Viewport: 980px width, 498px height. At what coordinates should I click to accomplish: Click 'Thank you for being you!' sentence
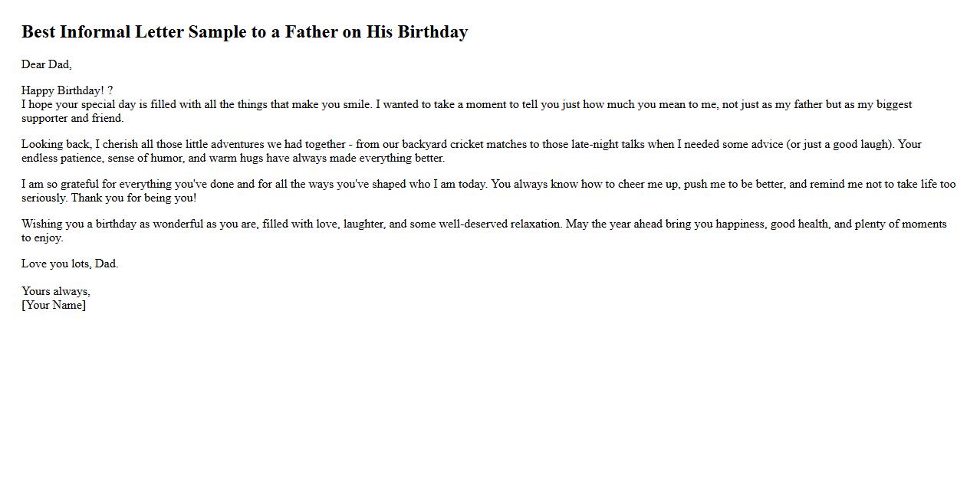133,198
